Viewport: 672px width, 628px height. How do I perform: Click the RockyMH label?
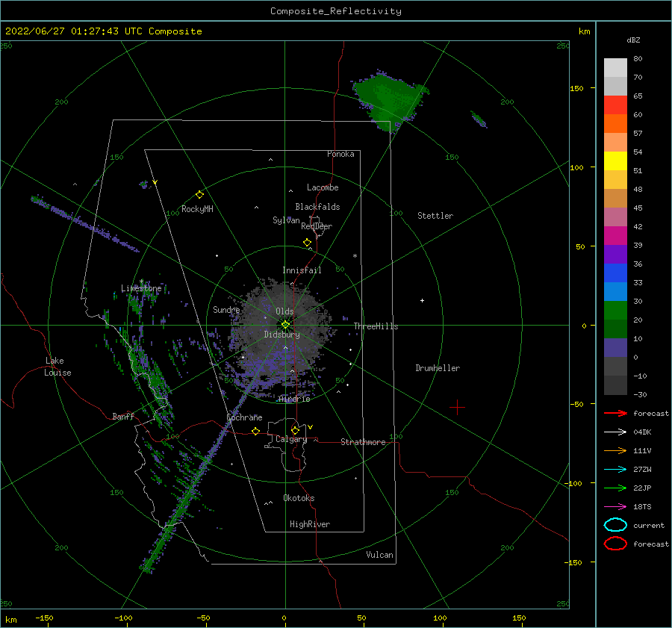pyautogui.click(x=197, y=209)
